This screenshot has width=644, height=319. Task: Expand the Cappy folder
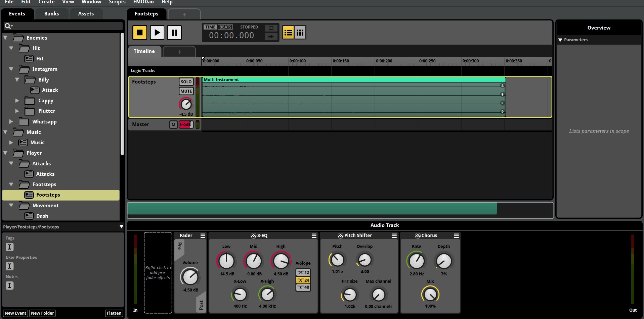pyautogui.click(x=17, y=101)
